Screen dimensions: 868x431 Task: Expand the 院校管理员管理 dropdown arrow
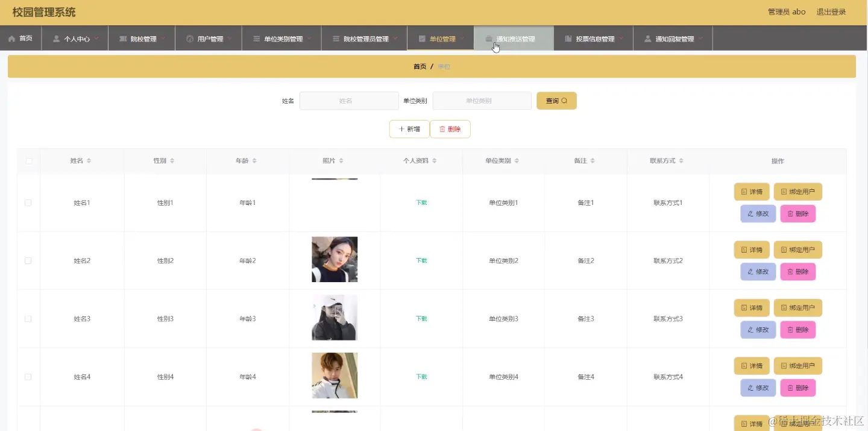pos(395,39)
